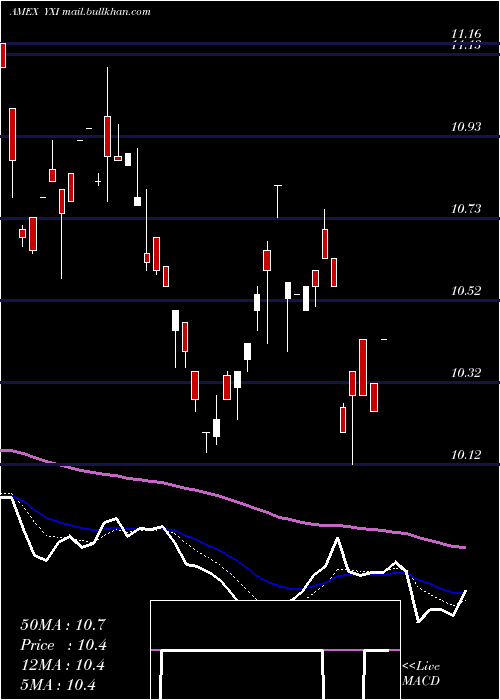The width and height of the screenshot is (500, 700).
Task: Click the '5MA : 10.4' readout
Action: coord(58,685)
